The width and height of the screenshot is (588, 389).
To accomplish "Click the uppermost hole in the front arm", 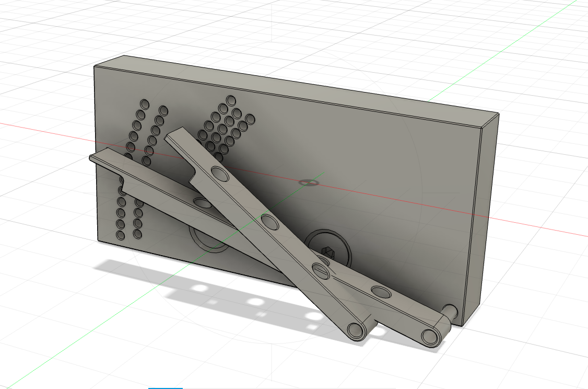I will point(220,174).
